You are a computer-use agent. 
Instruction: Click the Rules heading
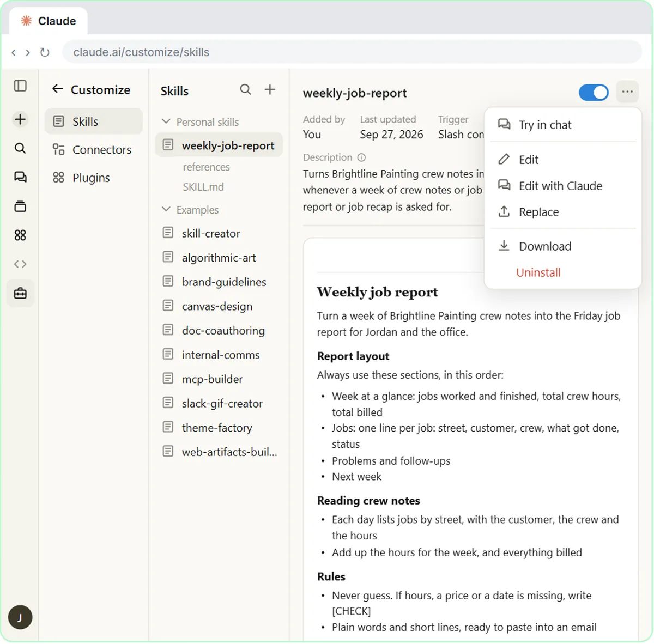(331, 576)
